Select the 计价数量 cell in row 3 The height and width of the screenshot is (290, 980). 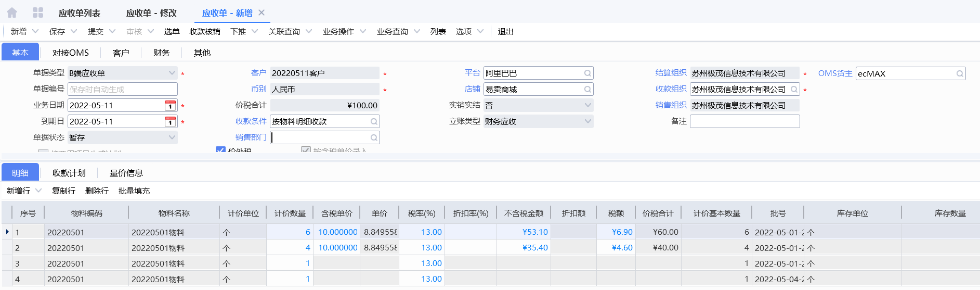290,263
